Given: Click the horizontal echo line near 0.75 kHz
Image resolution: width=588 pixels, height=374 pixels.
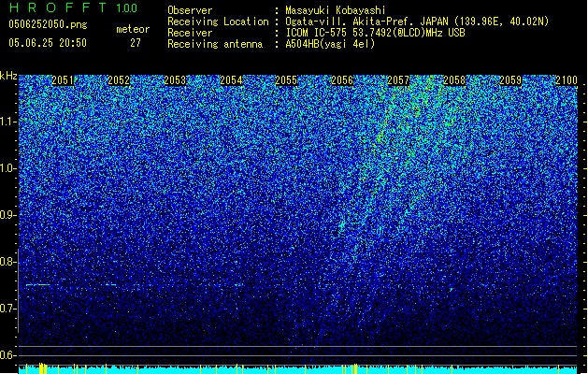Looking at the screenshot, I should click(x=38, y=285).
